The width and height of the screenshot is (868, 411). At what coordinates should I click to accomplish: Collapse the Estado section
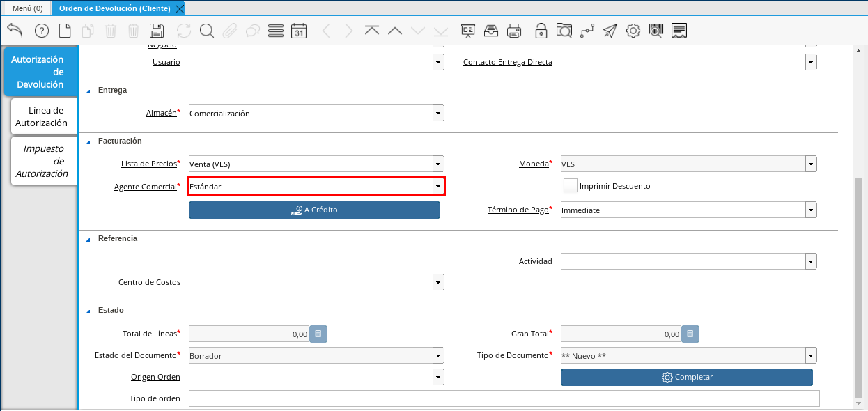tap(88, 311)
